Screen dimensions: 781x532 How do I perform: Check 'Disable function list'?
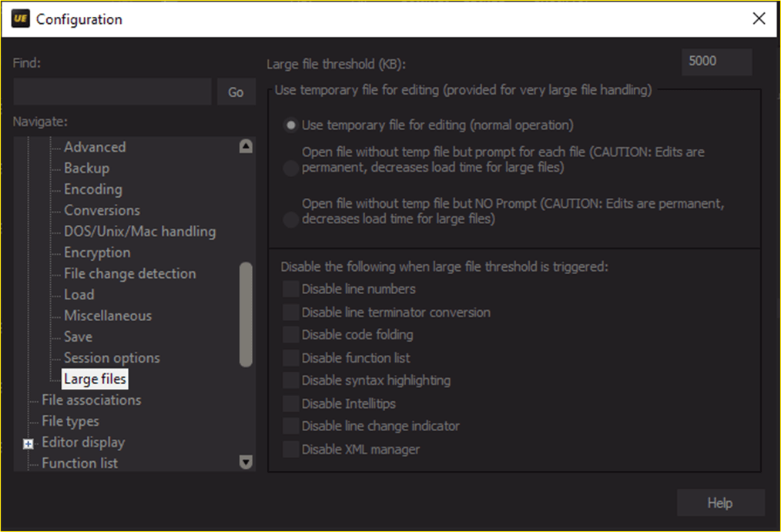pos(290,358)
